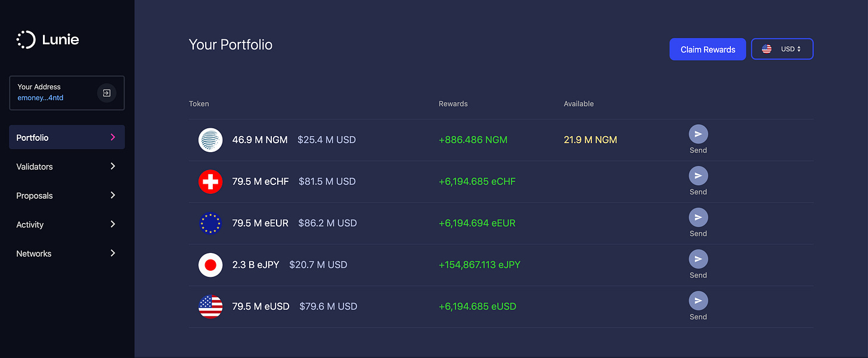868x358 pixels.
Task: Click the Lunie logo icon
Action: pos(26,40)
